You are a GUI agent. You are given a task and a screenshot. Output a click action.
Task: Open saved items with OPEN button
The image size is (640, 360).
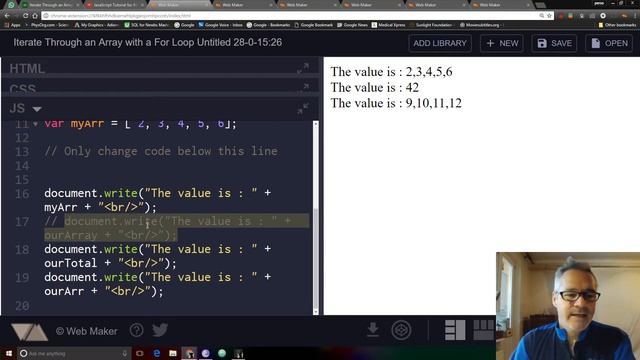pyautogui.click(x=609, y=43)
